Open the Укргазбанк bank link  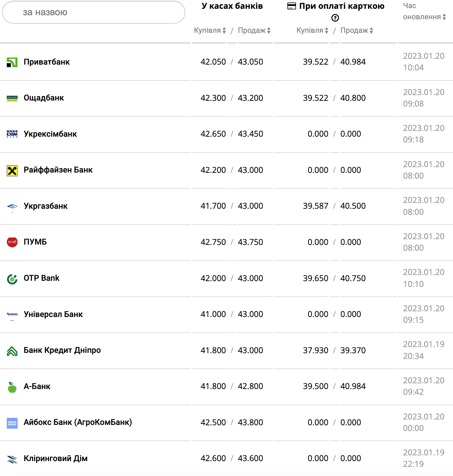(46, 206)
